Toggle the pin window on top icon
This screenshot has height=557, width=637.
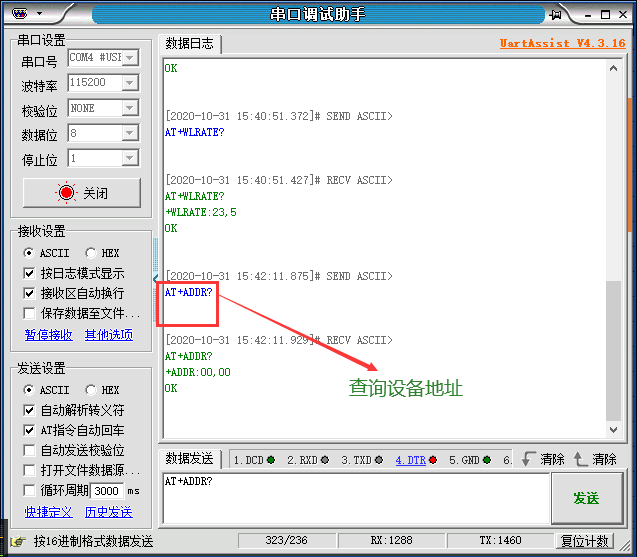[x=555, y=15]
